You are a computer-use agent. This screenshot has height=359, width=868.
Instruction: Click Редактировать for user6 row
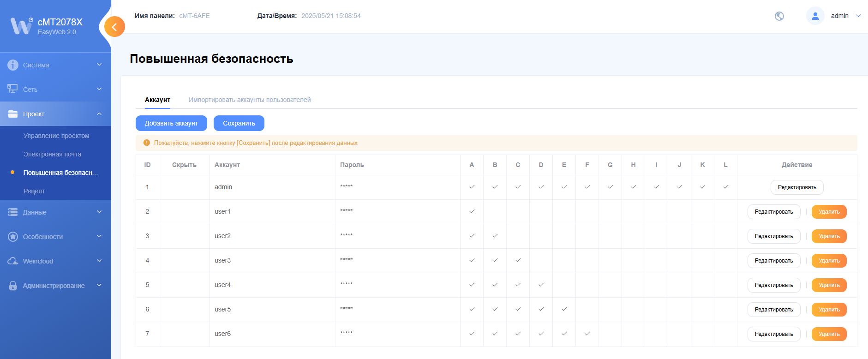(x=773, y=334)
